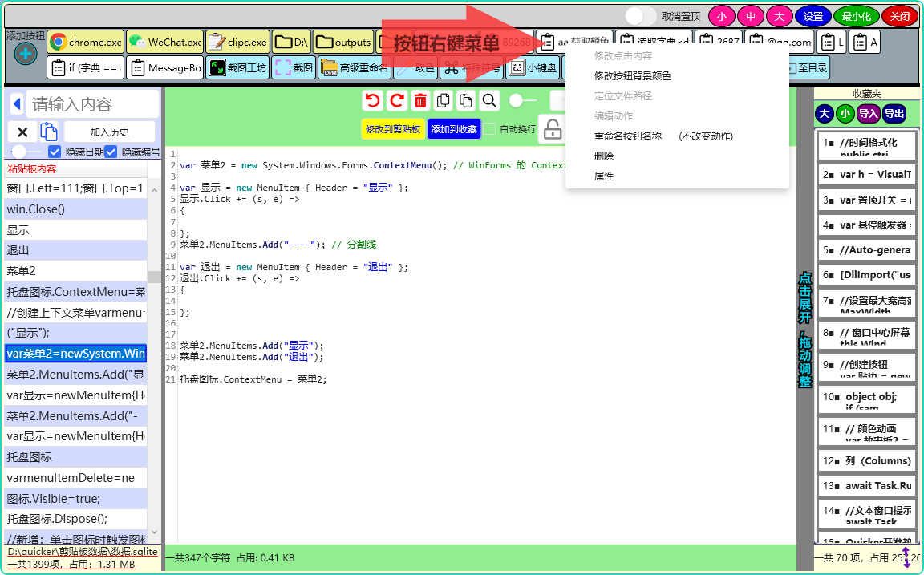
Task: Click 修改点击内容 in context menu
Action: (623, 56)
